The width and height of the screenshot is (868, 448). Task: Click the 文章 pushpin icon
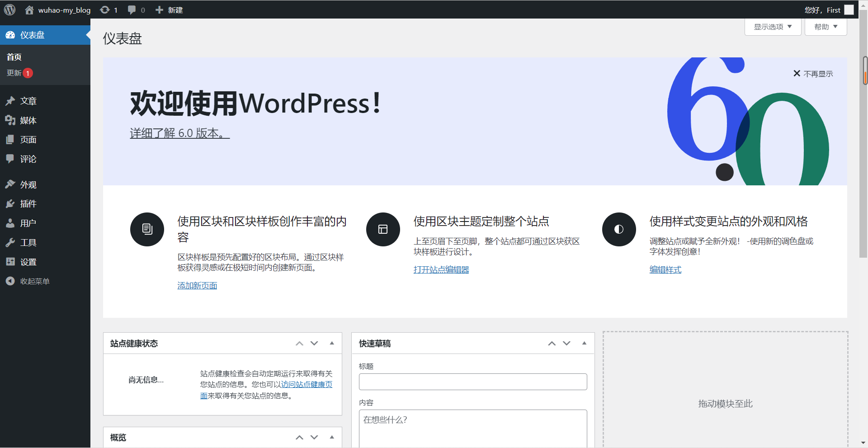point(10,101)
